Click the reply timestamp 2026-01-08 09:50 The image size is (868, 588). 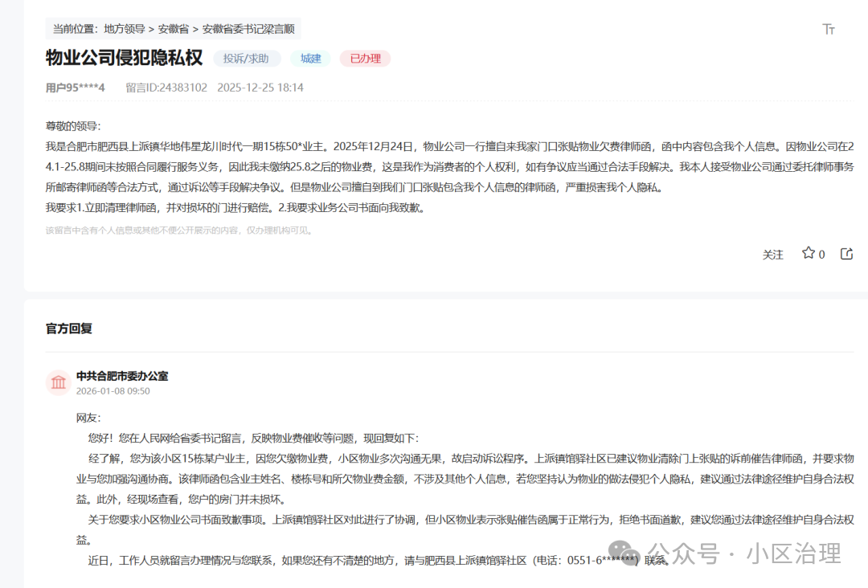click(113, 391)
